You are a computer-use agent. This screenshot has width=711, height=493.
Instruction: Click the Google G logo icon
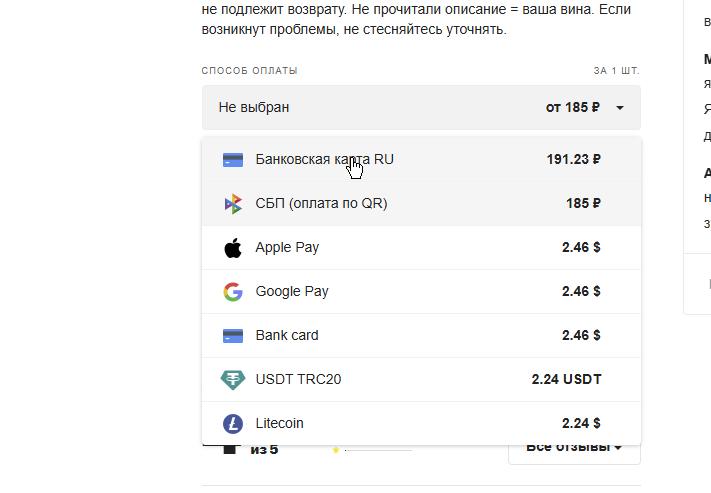tap(233, 292)
